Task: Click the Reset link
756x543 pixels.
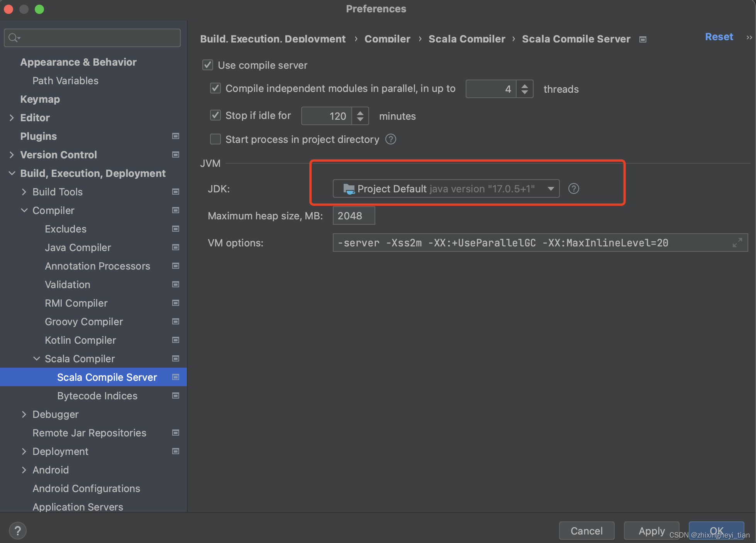Action: [719, 37]
